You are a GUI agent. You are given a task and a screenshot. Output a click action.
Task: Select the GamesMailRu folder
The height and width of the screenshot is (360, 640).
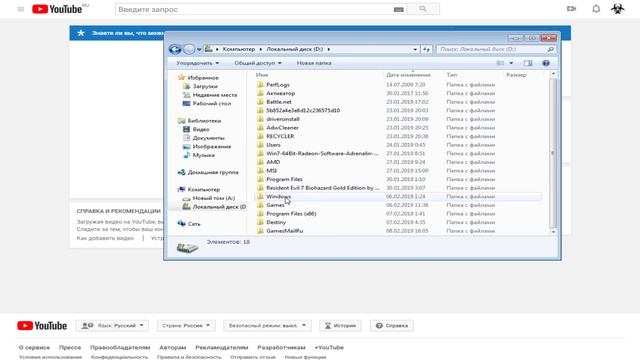tap(284, 231)
